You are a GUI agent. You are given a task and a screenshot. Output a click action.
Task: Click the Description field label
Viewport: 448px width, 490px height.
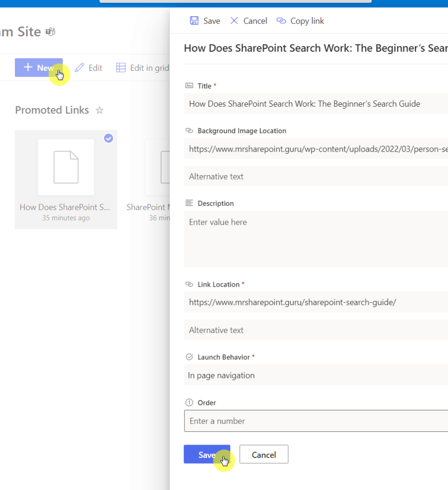click(216, 203)
